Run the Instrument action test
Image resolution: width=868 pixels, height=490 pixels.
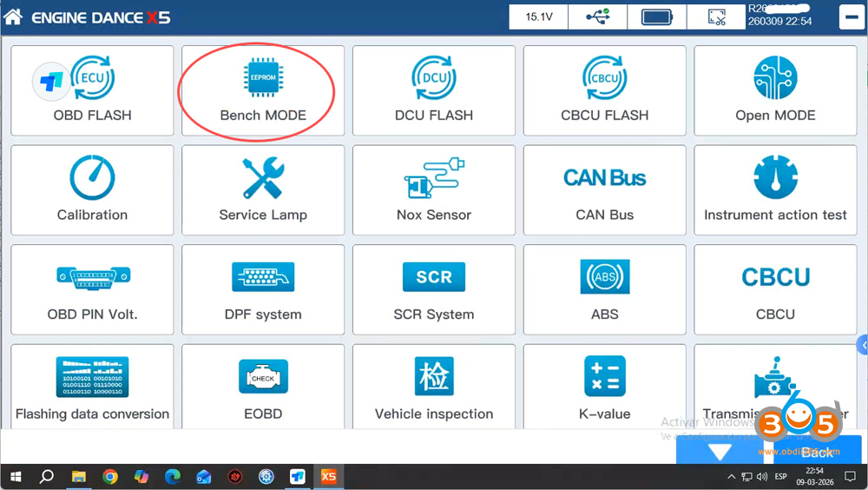775,190
